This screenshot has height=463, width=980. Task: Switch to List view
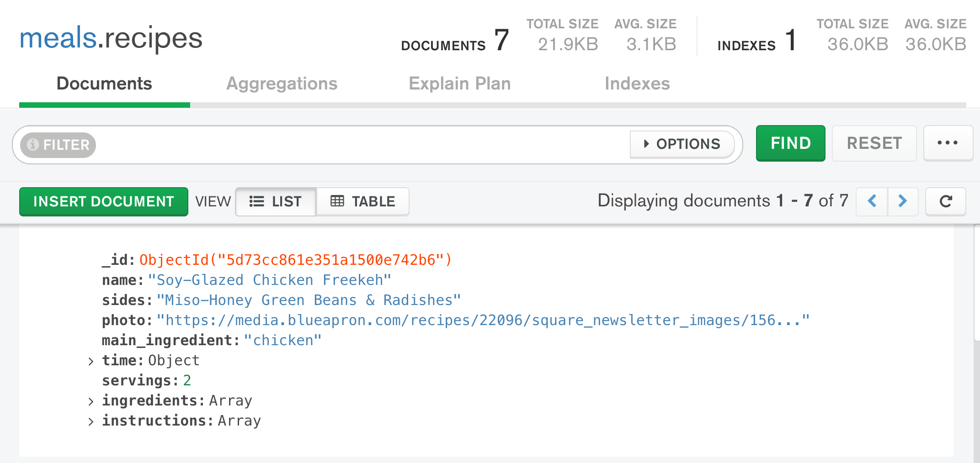pyautogui.click(x=276, y=201)
